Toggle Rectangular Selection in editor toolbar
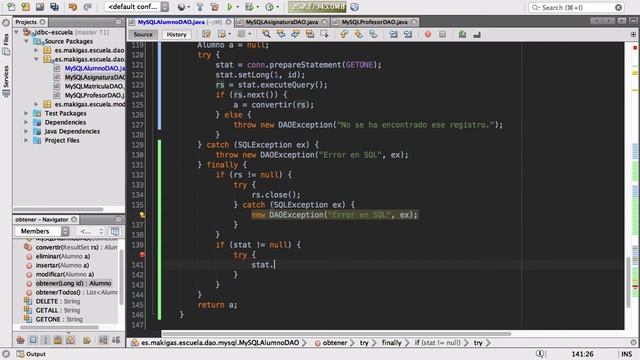Image resolution: width=640 pixels, height=360 pixels. 324,34
